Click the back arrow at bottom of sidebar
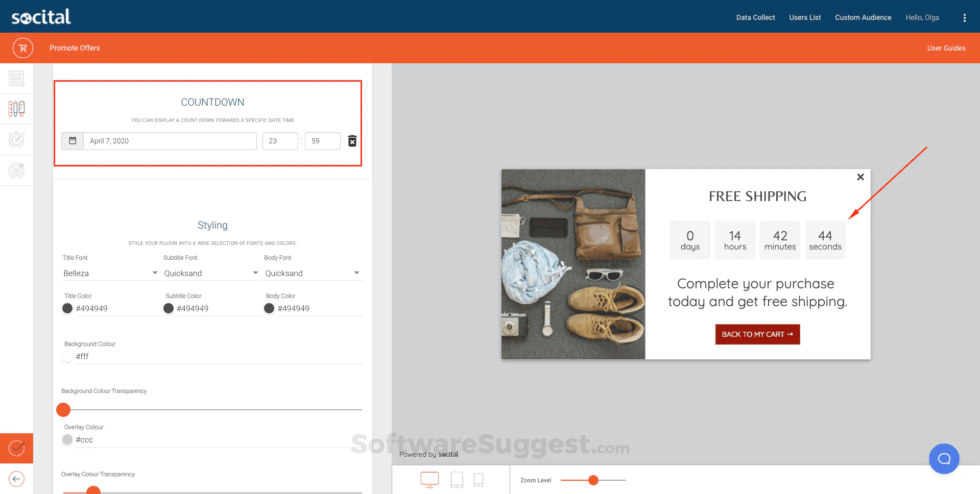The height and width of the screenshot is (494, 980). click(16, 479)
